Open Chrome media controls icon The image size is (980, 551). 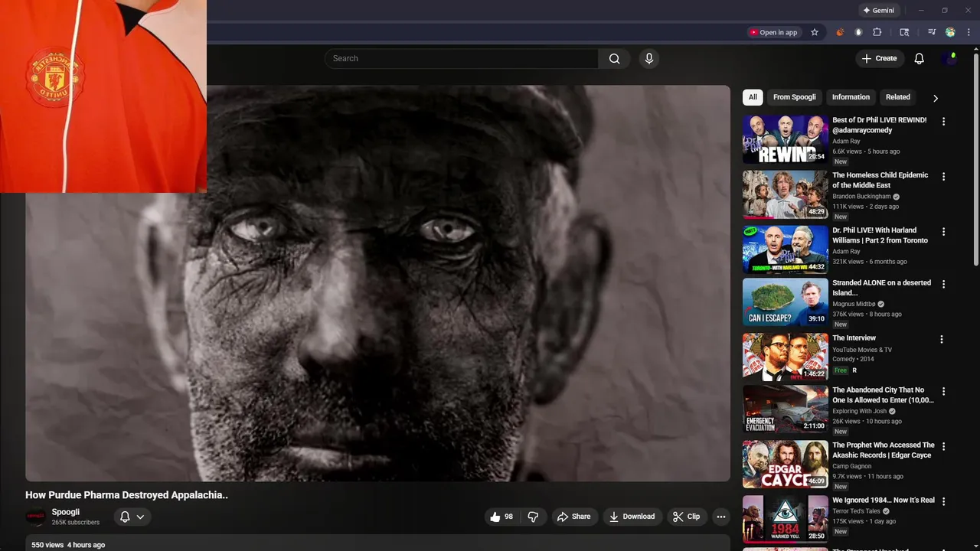coord(932,32)
